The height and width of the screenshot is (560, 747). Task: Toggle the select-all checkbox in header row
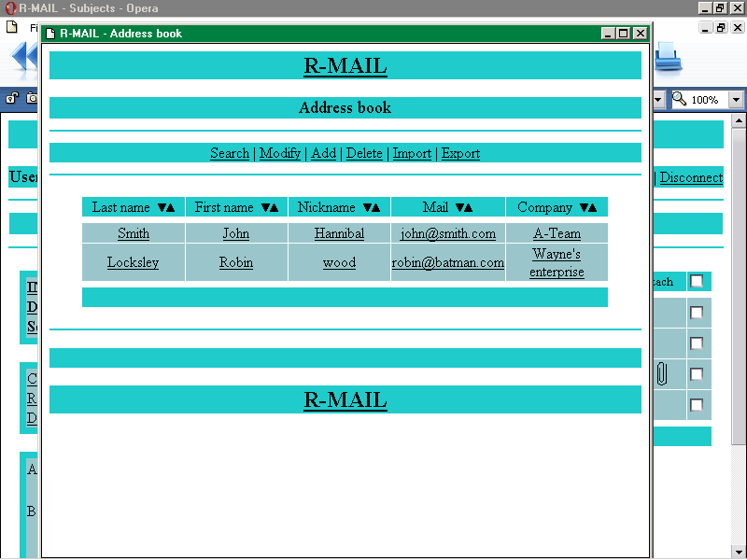697,281
